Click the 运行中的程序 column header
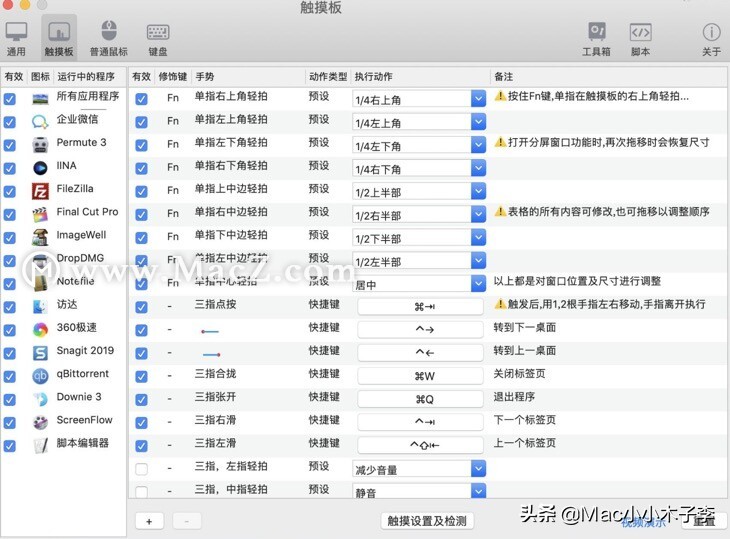The image size is (730, 539). coord(88,76)
